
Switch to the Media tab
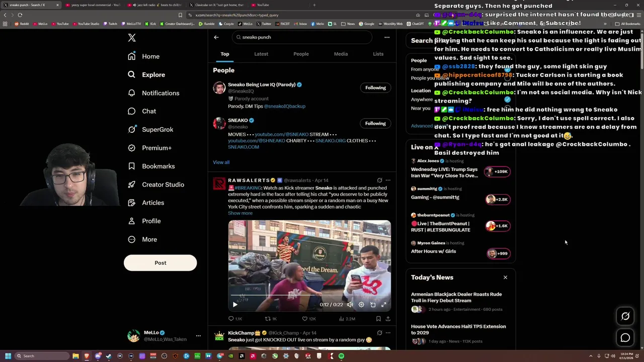point(341,54)
